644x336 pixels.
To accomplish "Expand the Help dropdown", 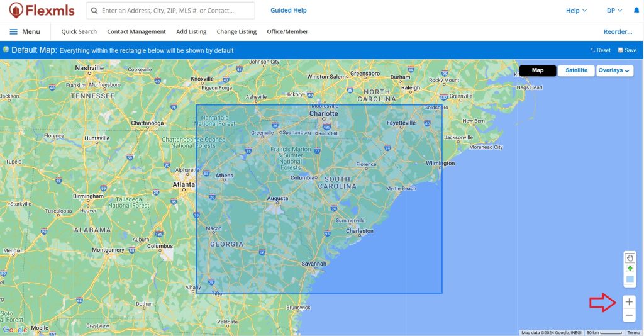I will [x=576, y=11].
